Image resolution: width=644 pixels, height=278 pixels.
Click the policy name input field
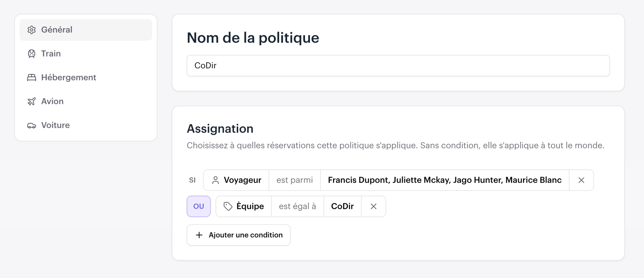tap(398, 66)
